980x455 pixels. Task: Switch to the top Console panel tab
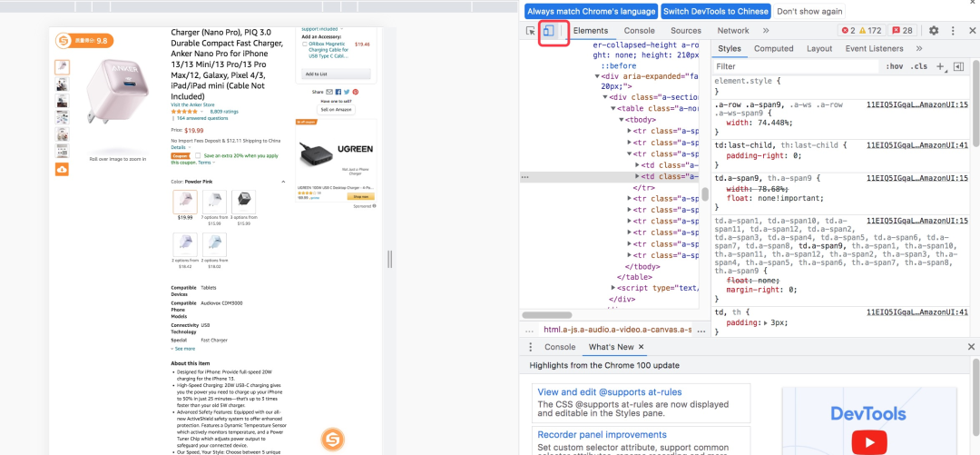click(x=640, y=31)
